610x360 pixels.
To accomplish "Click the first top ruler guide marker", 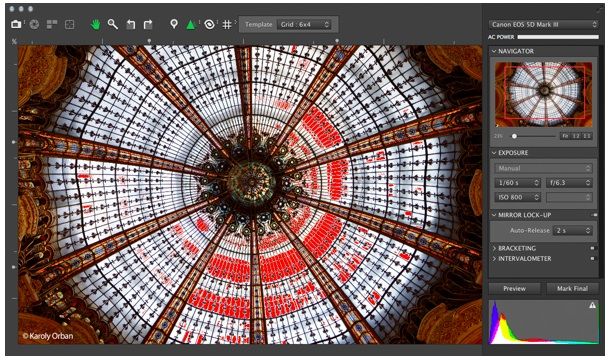I will [149, 41].
